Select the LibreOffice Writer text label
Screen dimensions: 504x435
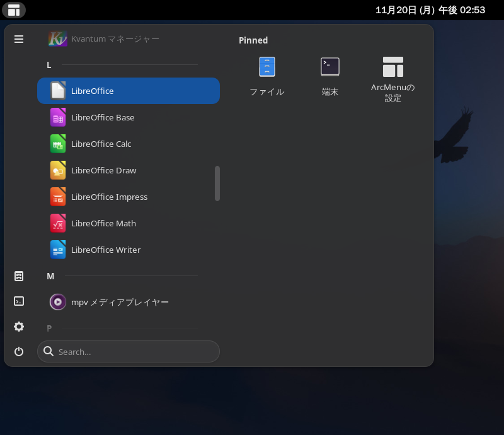click(x=106, y=250)
